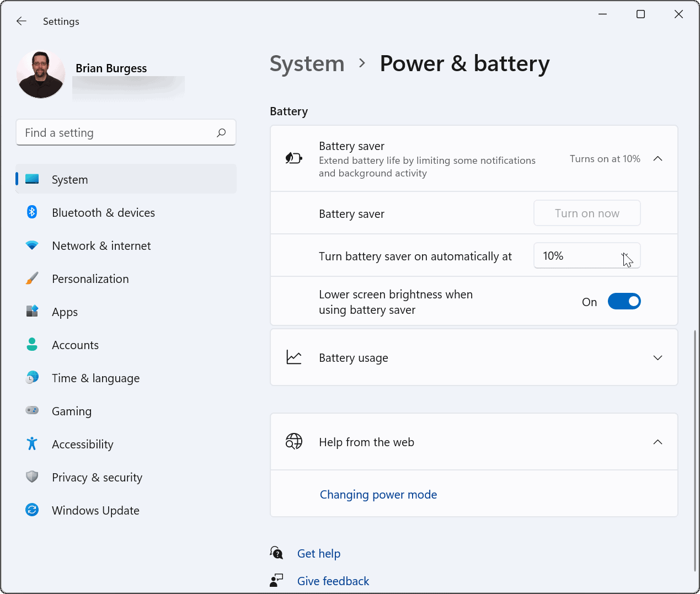700x594 pixels.
Task: Open the battery saver percentage dropdown
Action: coord(587,255)
